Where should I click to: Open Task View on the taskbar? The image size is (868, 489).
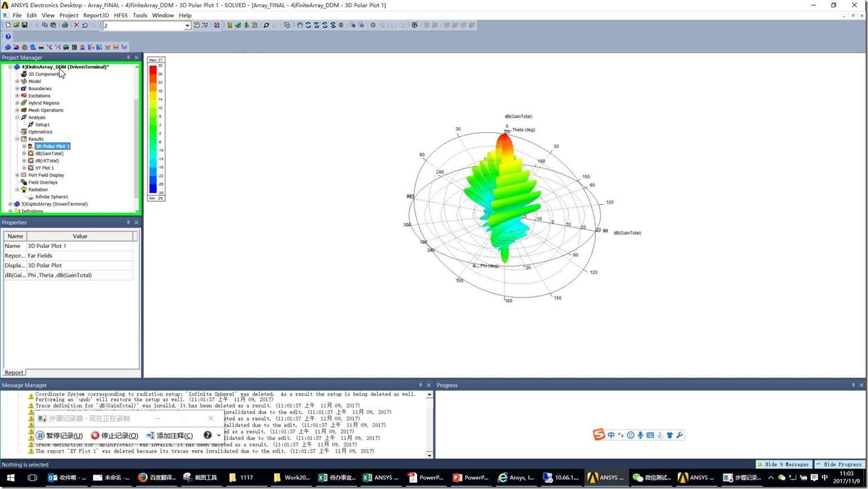click(32, 478)
